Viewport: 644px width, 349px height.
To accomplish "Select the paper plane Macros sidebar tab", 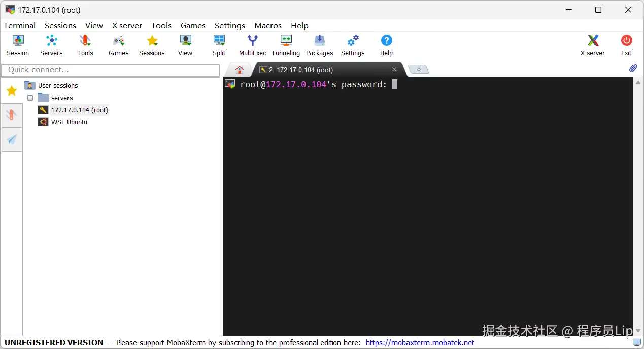I will point(12,139).
